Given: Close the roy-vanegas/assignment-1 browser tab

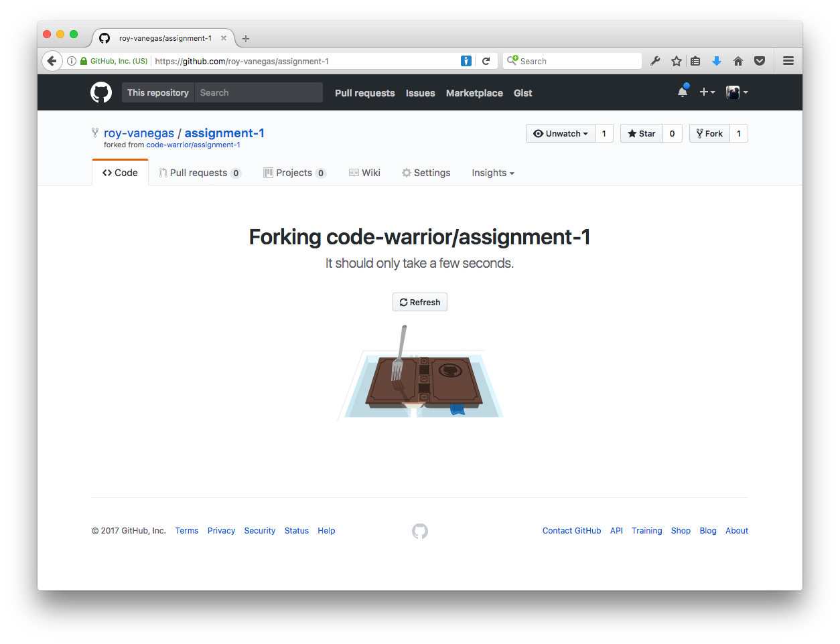Looking at the screenshot, I should pos(224,38).
